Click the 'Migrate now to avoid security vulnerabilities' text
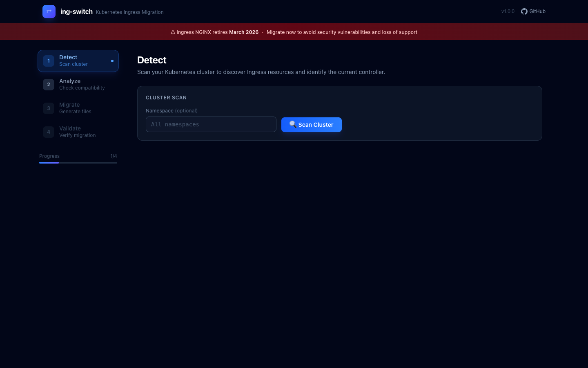The width and height of the screenshot is (588, 368). pyautogui.click(x=342, y=32)
